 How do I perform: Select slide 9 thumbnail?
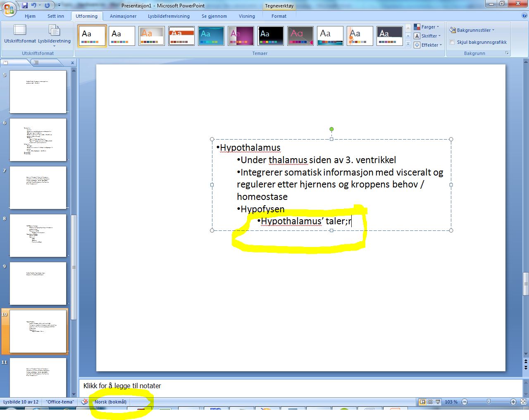[38, 283]
